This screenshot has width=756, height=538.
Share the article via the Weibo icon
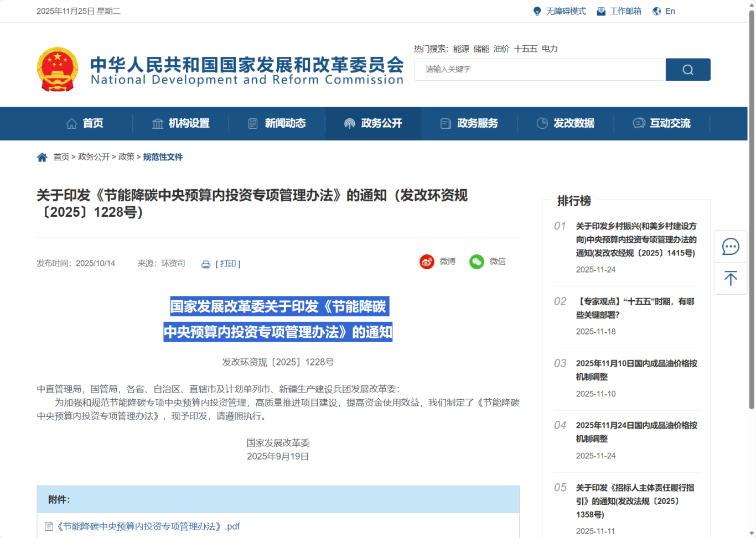427,262
